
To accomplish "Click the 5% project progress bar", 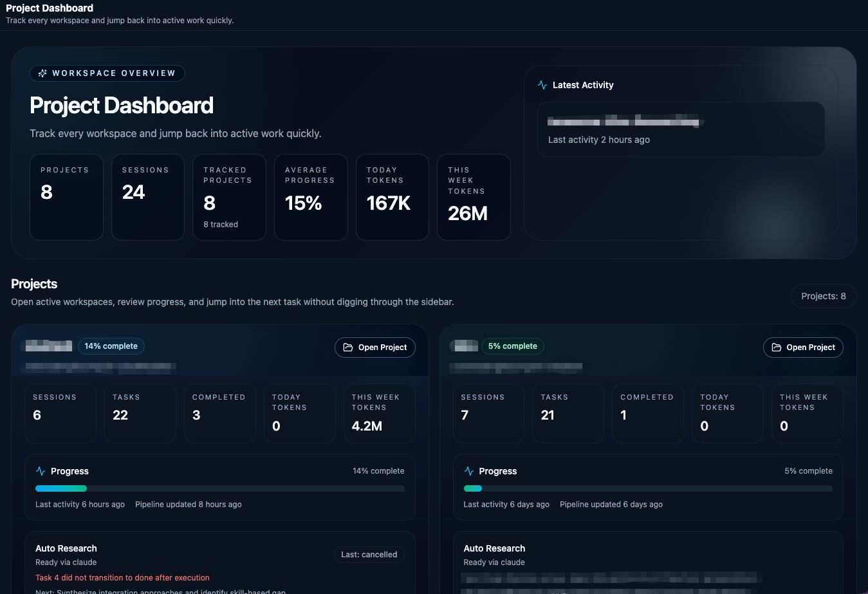I will tap(648, 488).
